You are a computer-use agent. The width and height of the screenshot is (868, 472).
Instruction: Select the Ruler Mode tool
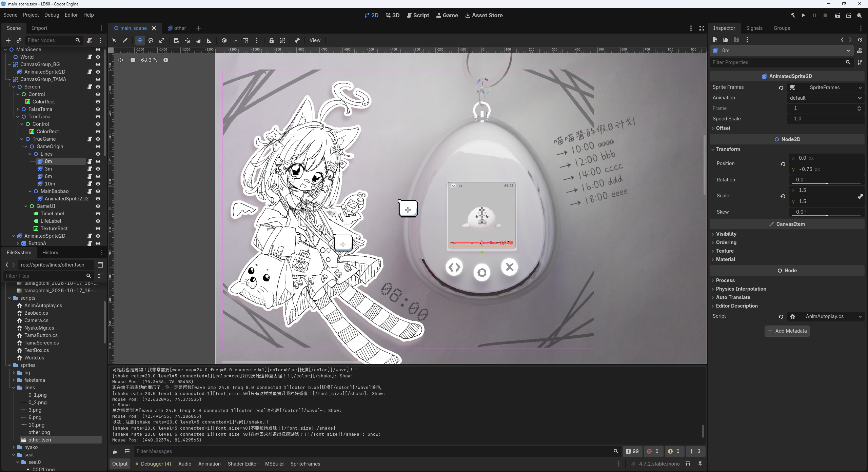[x=209, y=40]
